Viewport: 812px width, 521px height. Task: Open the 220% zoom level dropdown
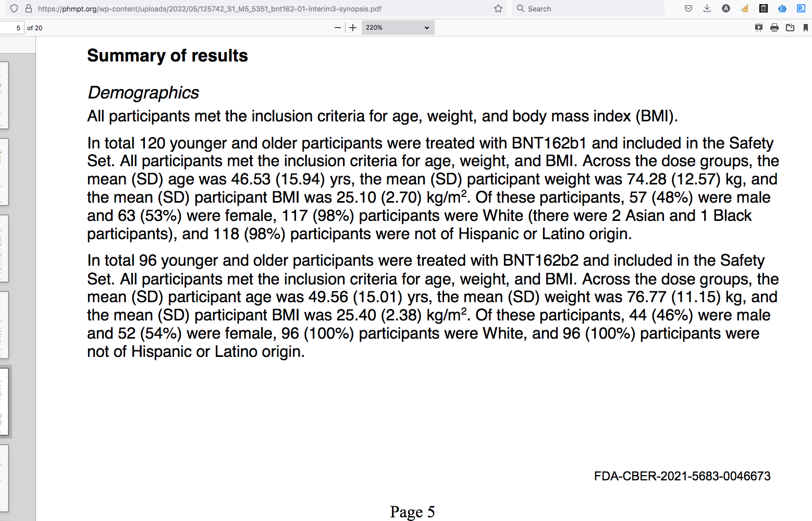pyautogui.click(x=398, y=28)
